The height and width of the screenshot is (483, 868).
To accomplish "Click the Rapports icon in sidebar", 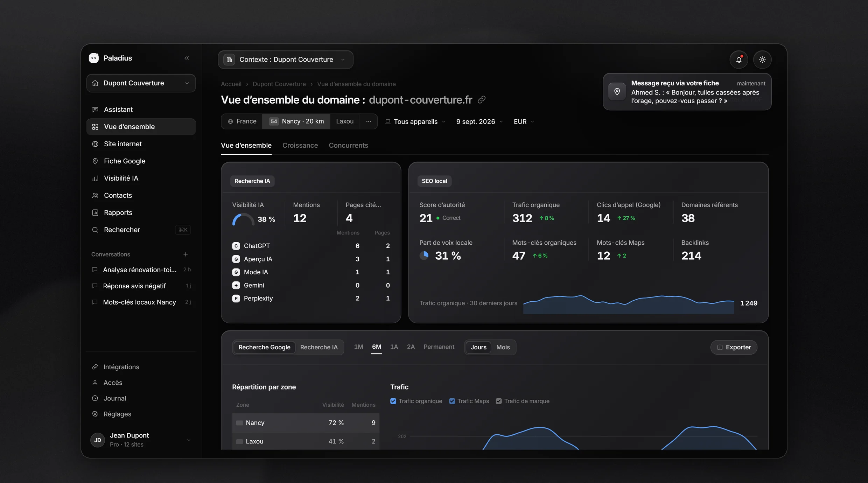I will point(95,212).
